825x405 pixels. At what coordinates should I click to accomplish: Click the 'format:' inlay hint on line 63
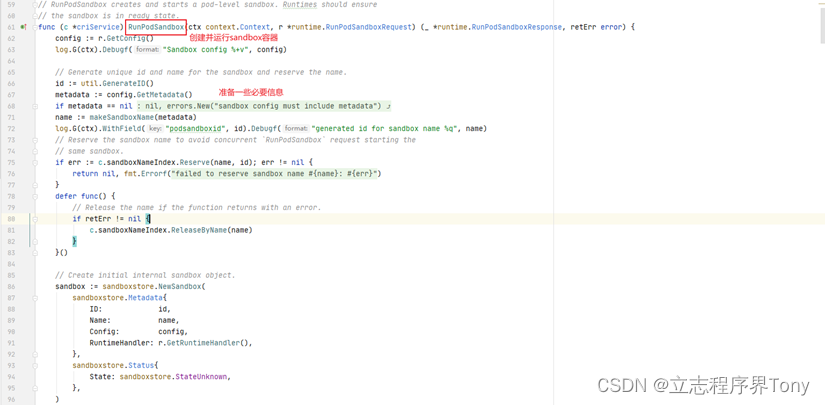coord(148,50)
